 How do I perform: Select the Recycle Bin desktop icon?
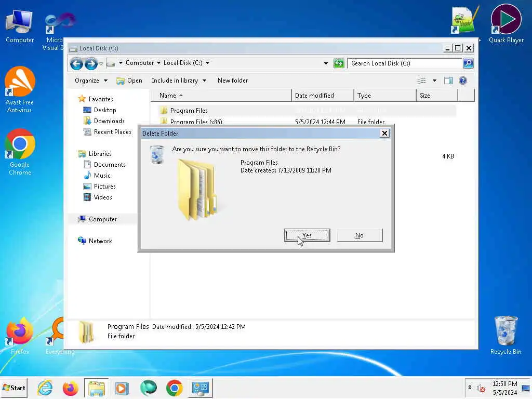(506, 335)
